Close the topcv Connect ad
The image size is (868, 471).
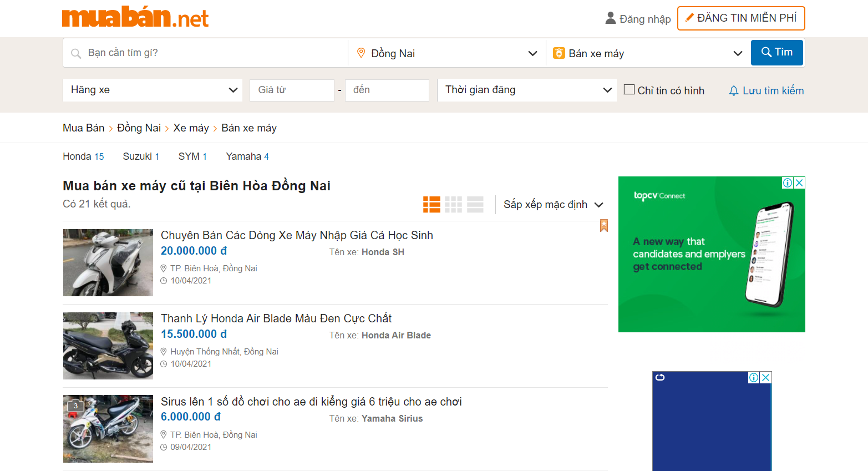point(799,183)
